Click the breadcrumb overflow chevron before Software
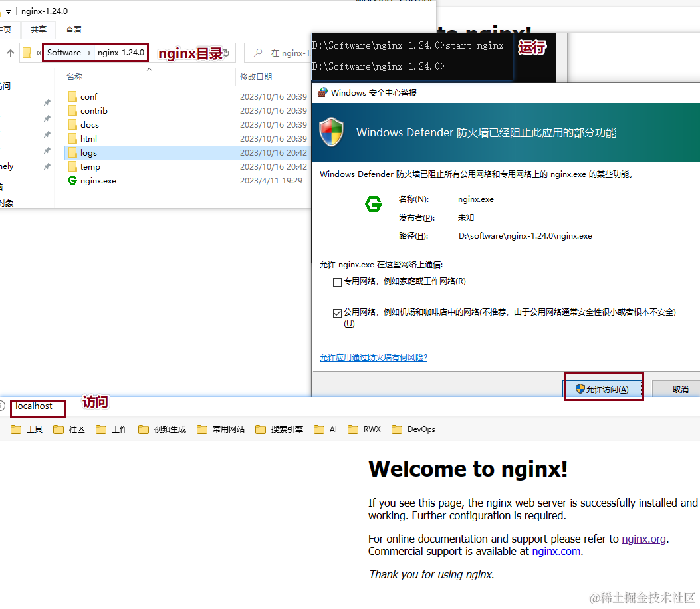The width and height of the screenshot is (700, 609). [x=39, y=53]
